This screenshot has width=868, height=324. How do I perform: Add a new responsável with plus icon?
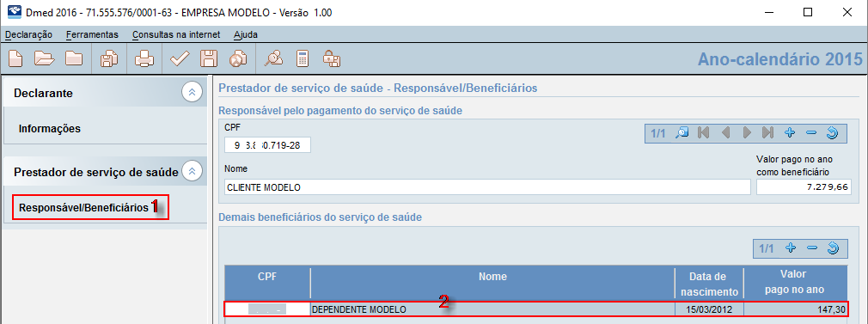tap(790, 133)
